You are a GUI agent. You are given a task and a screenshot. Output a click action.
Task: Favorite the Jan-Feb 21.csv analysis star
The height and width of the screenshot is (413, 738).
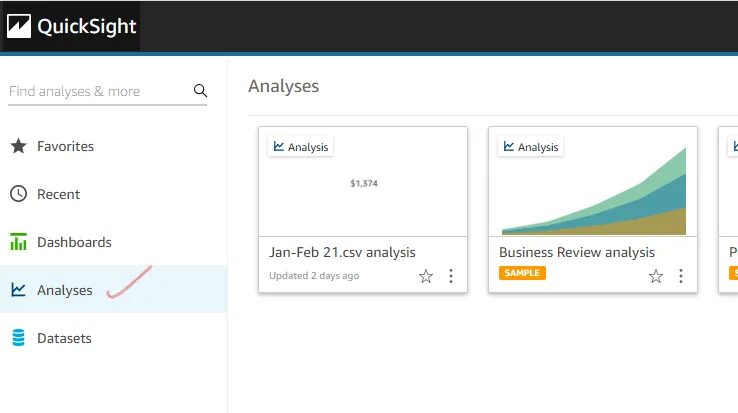point(426,276)
